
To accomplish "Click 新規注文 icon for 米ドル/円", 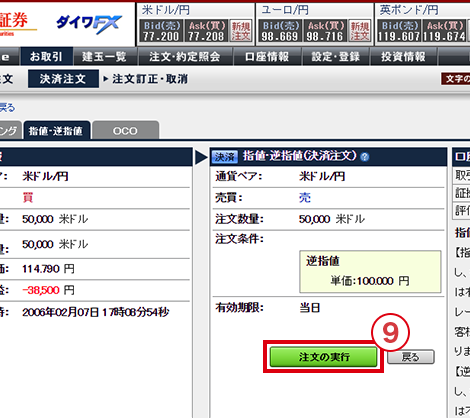I will click(241, 31).
